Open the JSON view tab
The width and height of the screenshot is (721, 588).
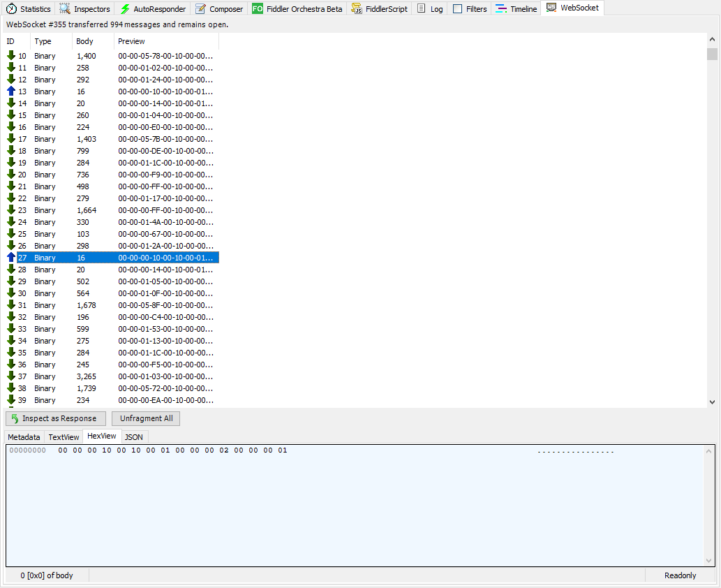(x=134, y=437)
